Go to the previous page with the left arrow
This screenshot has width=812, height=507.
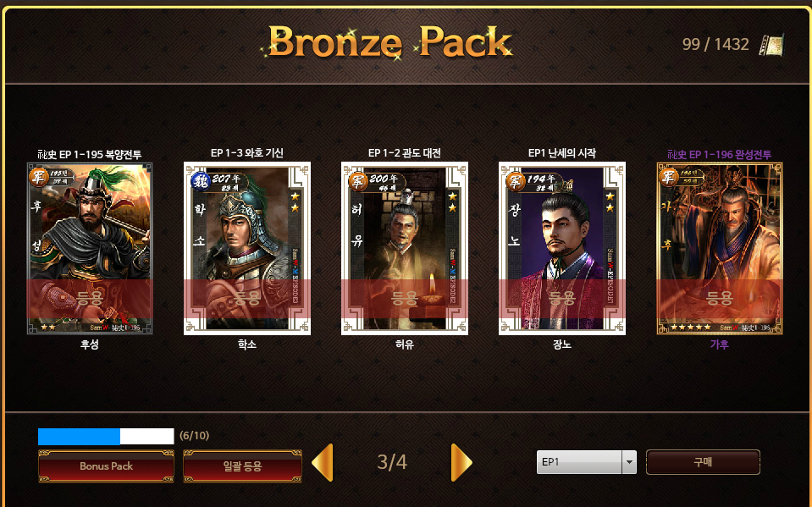coord(322,462)
